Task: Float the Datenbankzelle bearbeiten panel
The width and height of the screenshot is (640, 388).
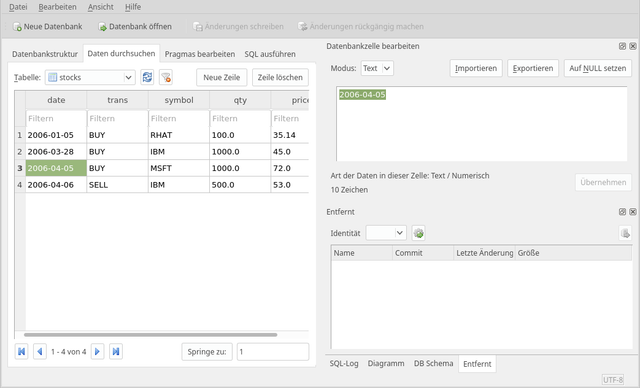Action: 622,46
